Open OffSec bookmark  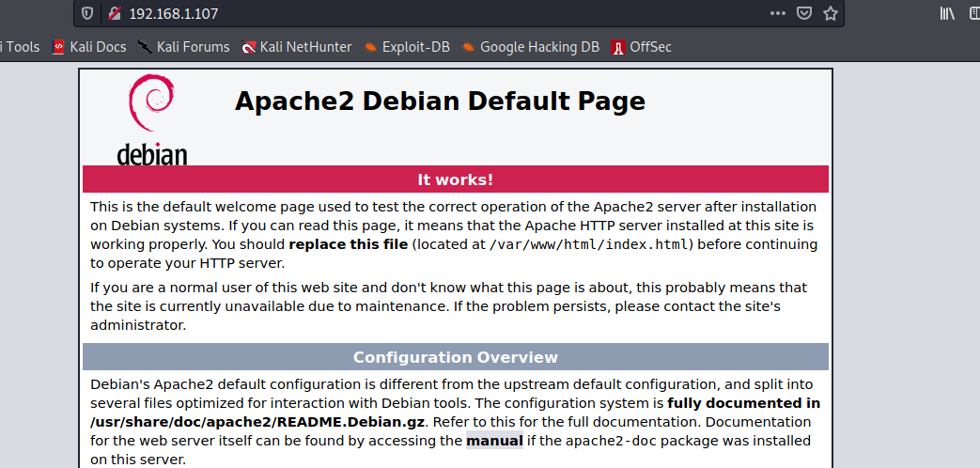pos(642,47)
